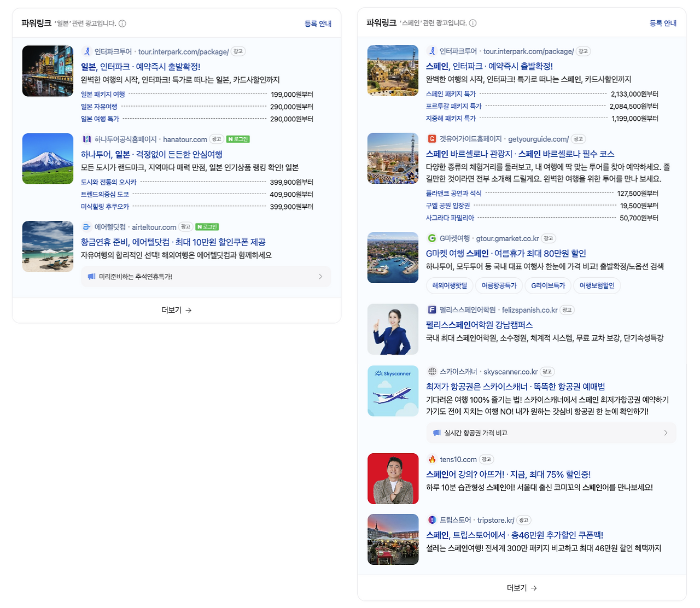Click the 광고 badge next to gtour.gmarket.co.kr
This screenshot has width=700, height=608.
tap(549, 238)
